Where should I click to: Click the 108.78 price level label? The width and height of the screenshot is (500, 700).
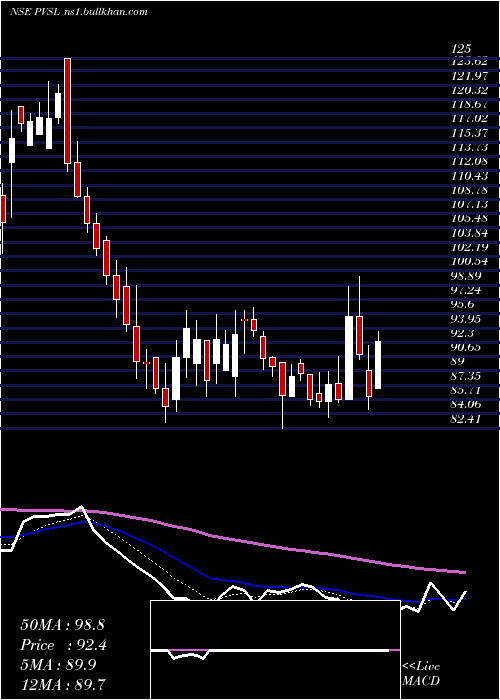click(470, 190)
